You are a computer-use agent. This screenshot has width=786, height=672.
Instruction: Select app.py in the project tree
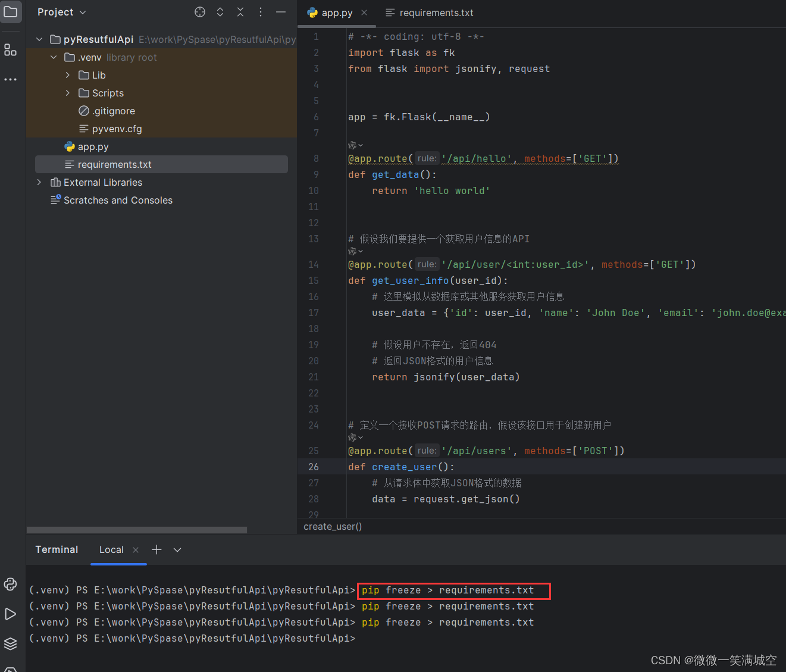point(87,146)
